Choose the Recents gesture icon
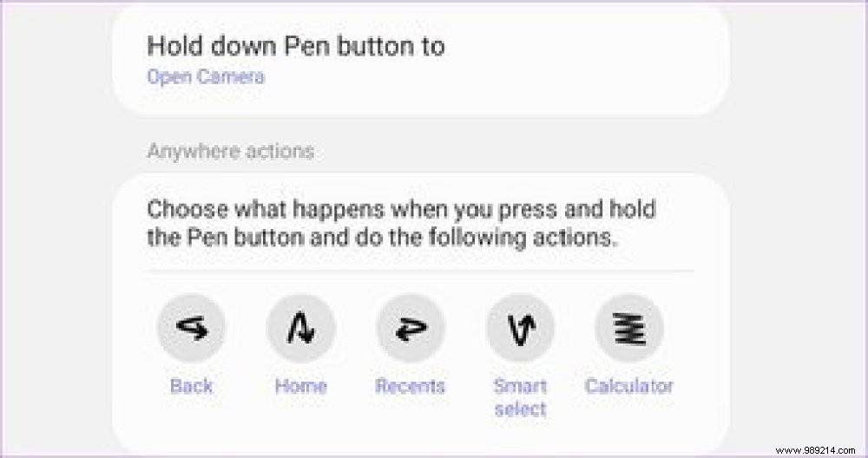This screenshot has width=868, height=458. tap(411, 328)
